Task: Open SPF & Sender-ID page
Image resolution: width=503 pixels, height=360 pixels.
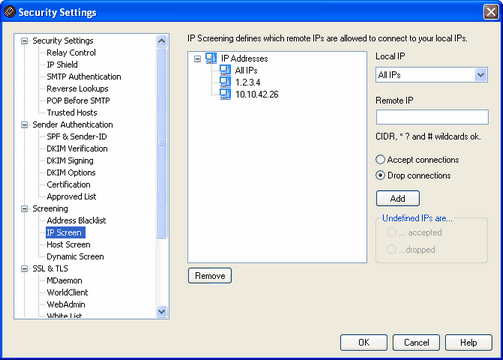Action: pos(77,137)
